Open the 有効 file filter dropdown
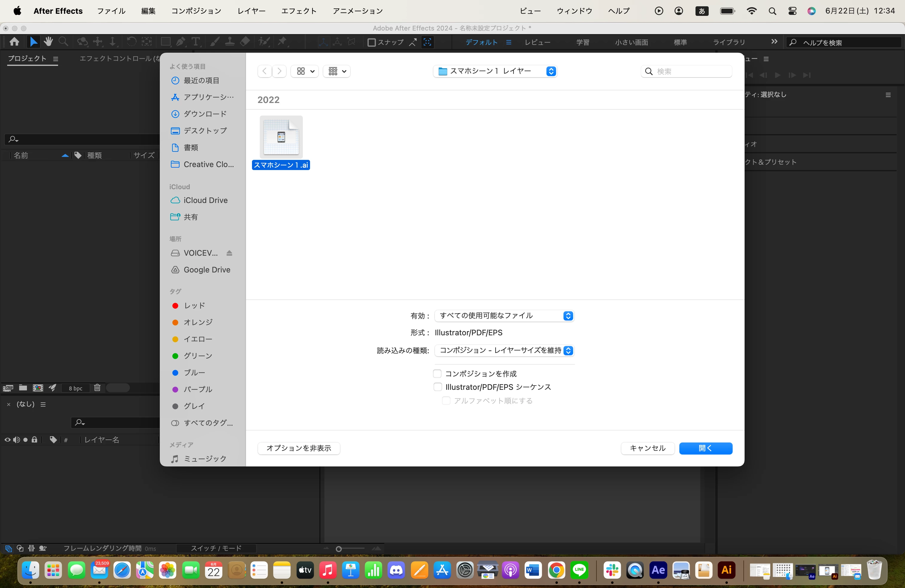This screenshot has height=588, width=905. click(x=504, y=316)
